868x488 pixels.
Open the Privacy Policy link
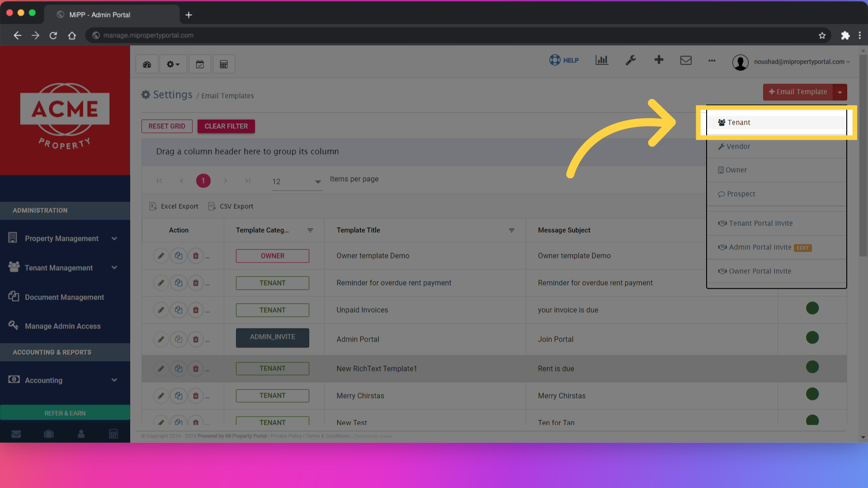[286, 436]
